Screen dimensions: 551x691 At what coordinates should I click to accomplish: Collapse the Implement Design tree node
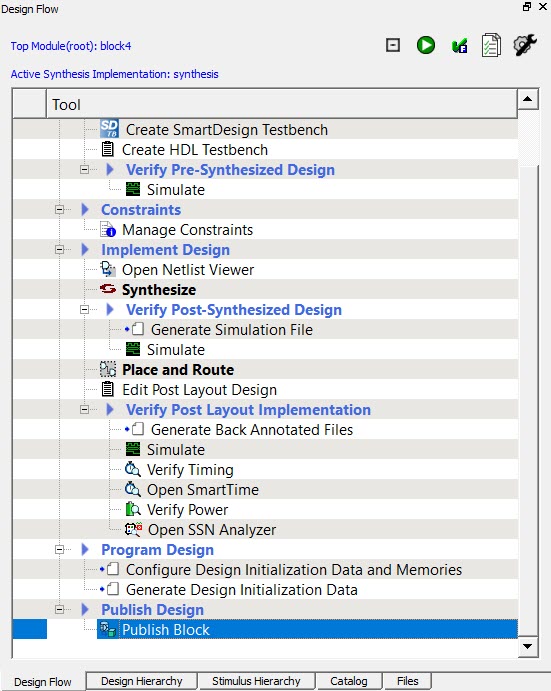[60, 249]
